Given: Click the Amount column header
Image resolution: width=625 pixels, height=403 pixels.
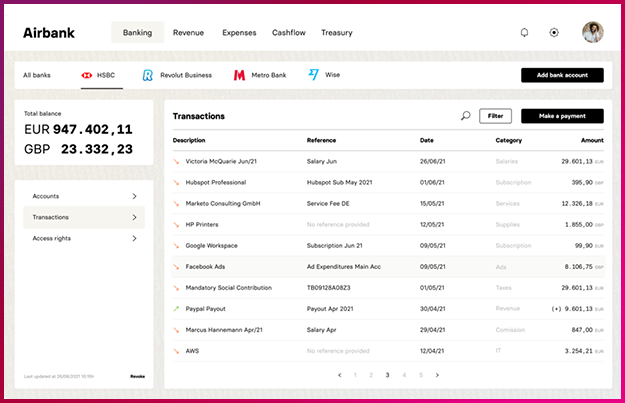Looking at the screenshot, I should coord(592,140).
